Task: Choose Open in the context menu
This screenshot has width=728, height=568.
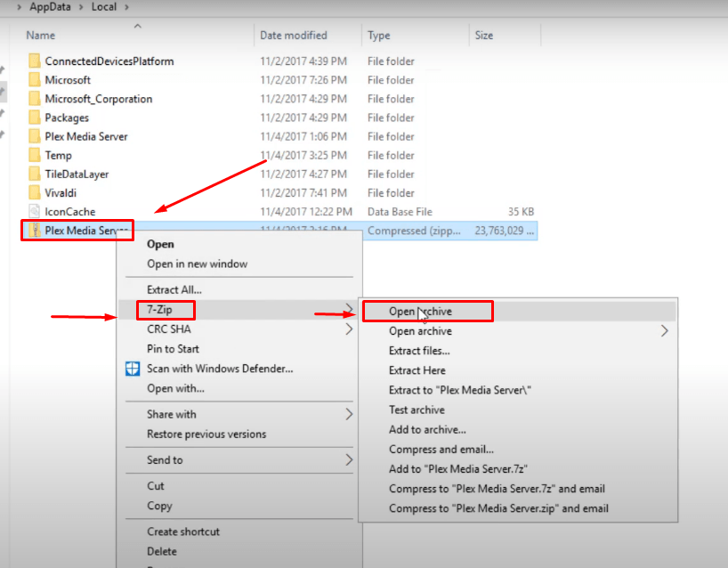Action: pyautogui.click(x=161, y=244)
